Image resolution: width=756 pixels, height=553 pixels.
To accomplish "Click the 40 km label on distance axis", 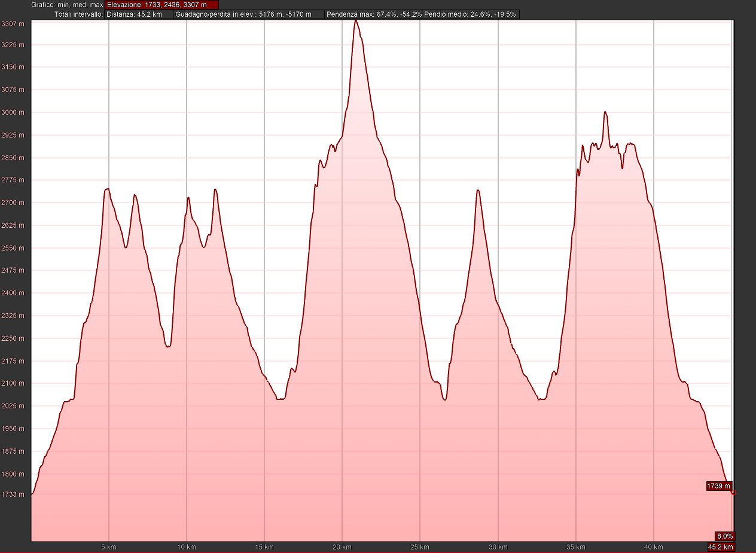I will (654, 547).
